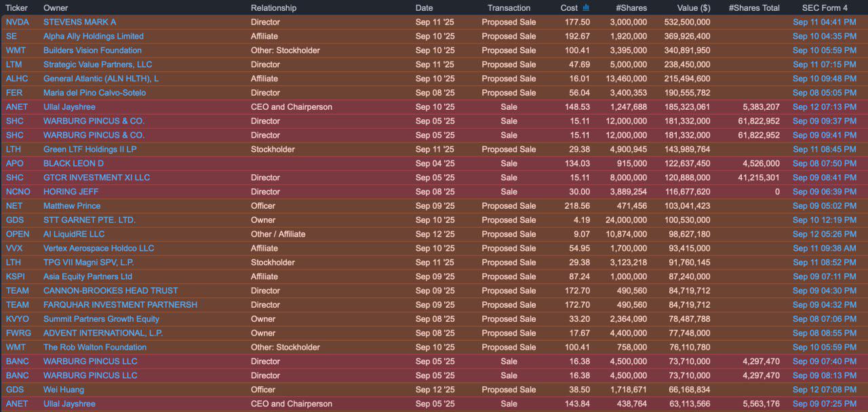View owner TPG VII Magni SPV, L.P.
The image size is (868, 412).
(89, 263)
